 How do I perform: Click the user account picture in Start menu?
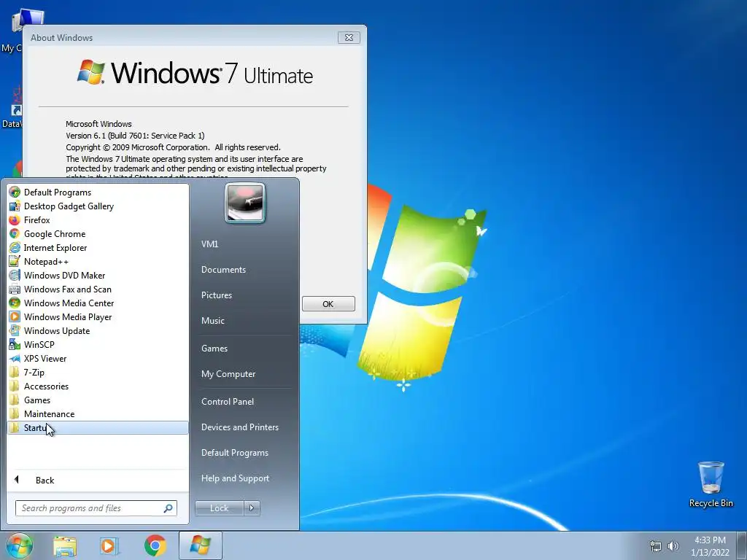(245, 203)
